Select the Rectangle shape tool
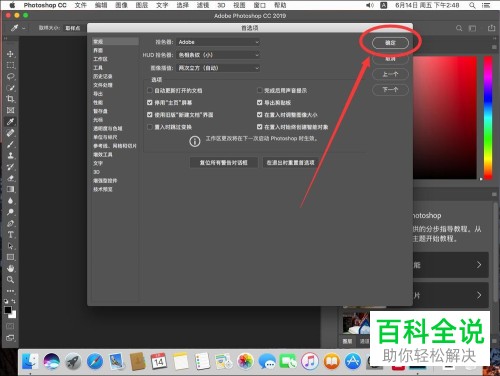This screenshot has height=376, width=500. point(10,257)
